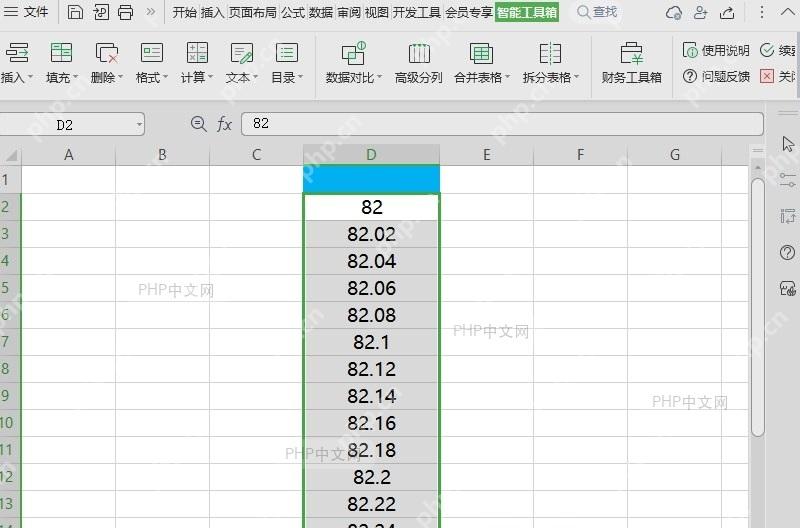800x528 pixels.
Task: Click the collaborate user icon
Action: (701, 12)
